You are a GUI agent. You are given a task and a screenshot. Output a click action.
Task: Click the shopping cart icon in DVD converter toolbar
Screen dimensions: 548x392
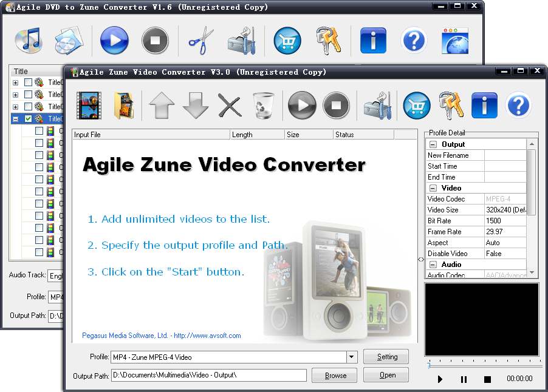(x=287, y=41)
